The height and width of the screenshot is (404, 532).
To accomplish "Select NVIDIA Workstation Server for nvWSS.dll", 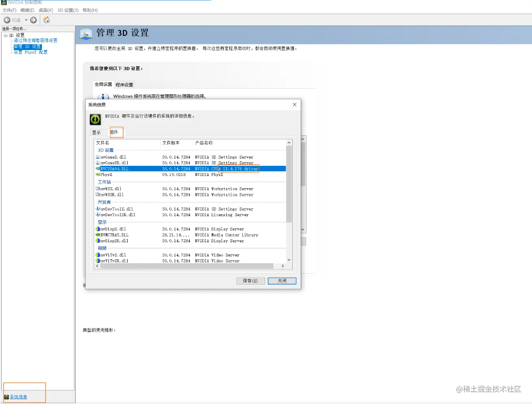I will point(224,189).
